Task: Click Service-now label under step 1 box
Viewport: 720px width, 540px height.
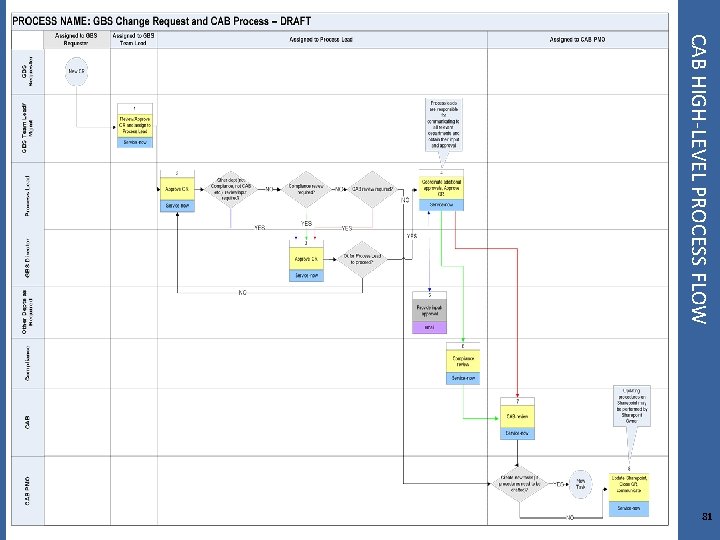Action: pyautogui.click(x=135, y=142)
